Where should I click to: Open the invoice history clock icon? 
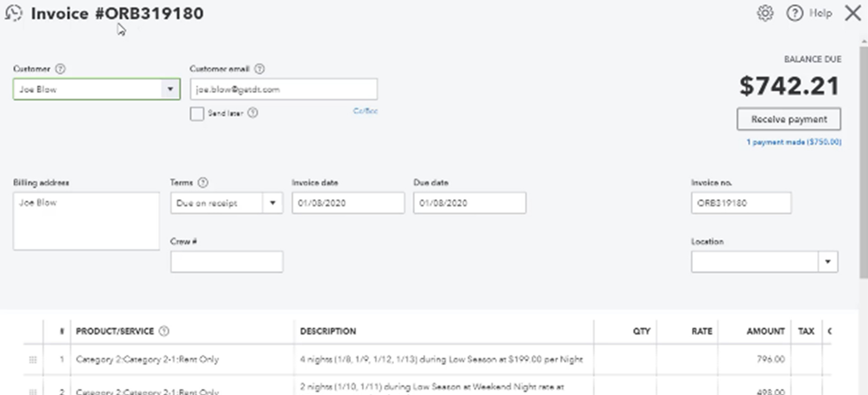point(14,13)
